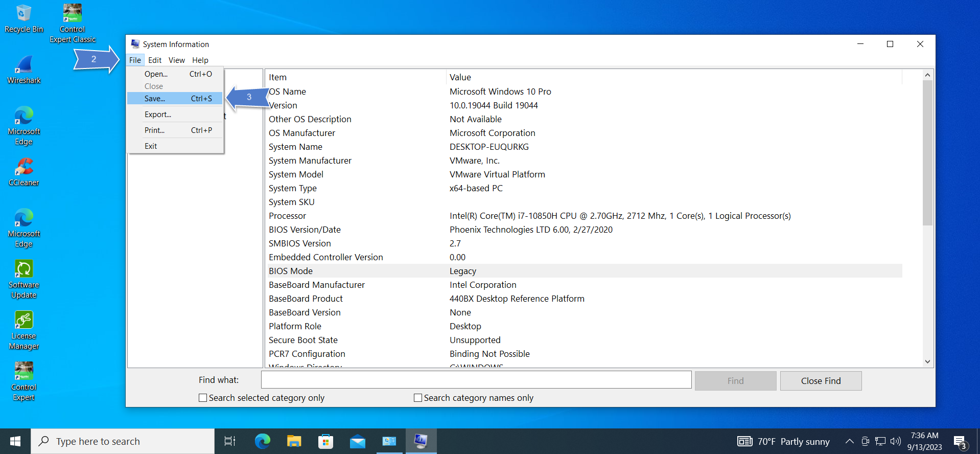This screenshot has height=454, width=980.
Task: Click the Find what input field
Action: coord(476,380)
